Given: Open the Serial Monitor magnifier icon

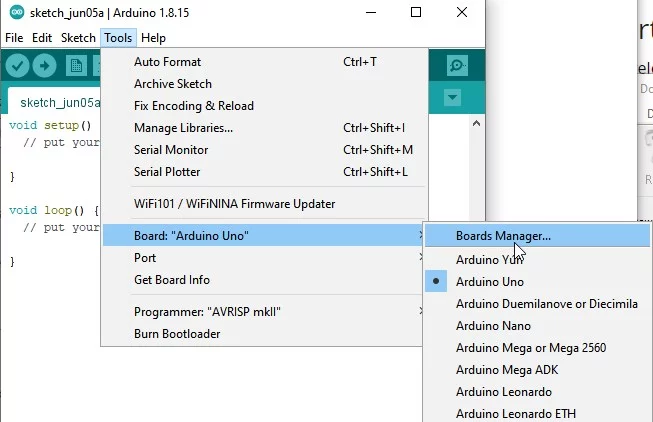Looking at the screenshot, I should point(457,65).
